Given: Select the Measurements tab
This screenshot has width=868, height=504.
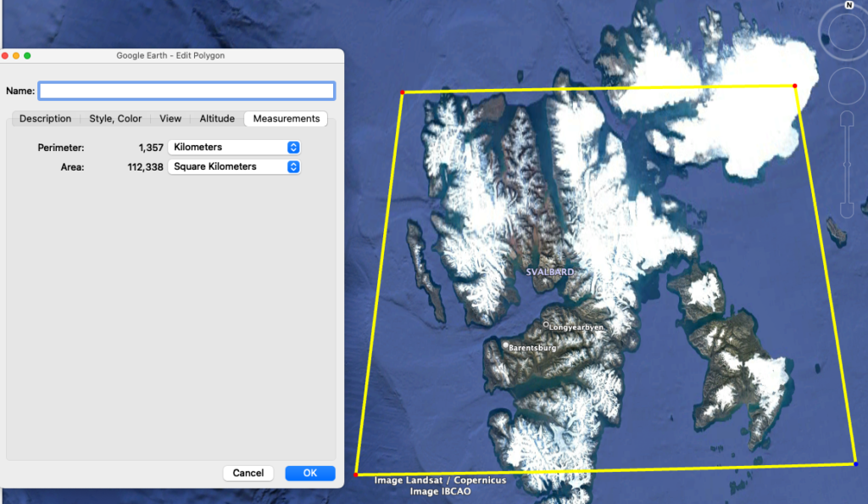Looking at the screenshot, I should [x=285, y=119].
